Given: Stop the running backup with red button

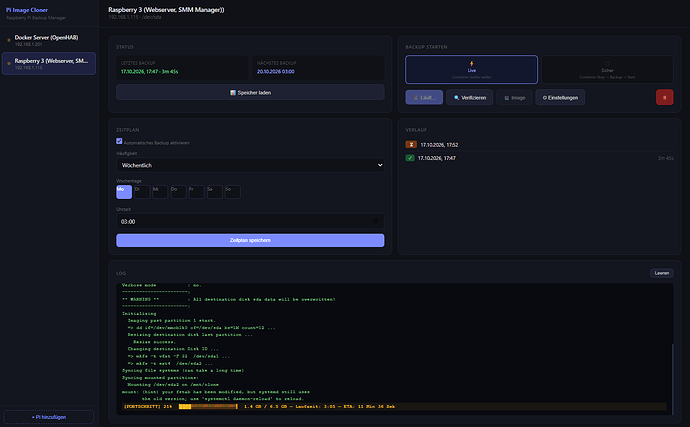Looking at the screenshot, I should [x=664, y=97].
